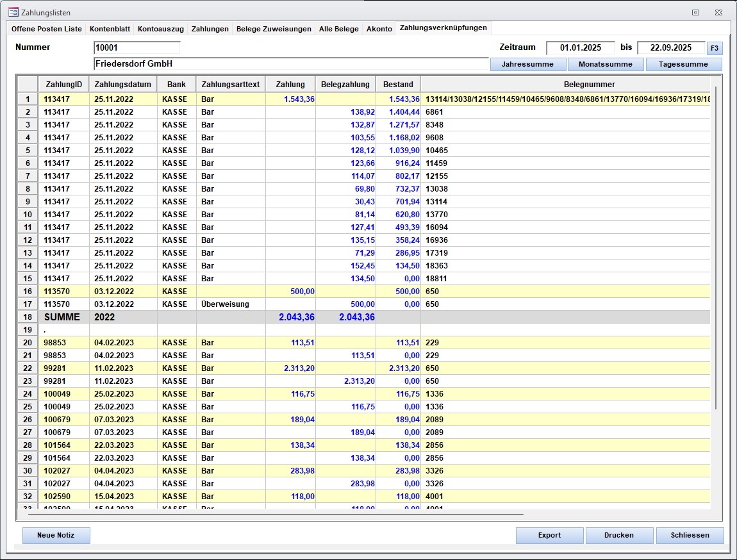Switch to the Offene Posten Liste tab
This screenshot has height=560, width=737.
pos(47,29)
